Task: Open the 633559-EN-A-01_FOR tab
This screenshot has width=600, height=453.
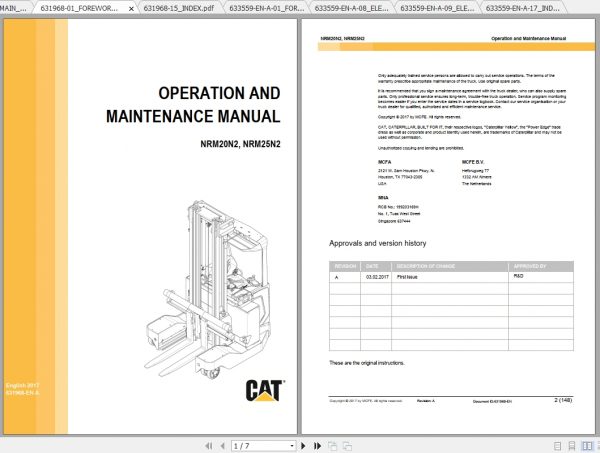Action: coord(267,8)
